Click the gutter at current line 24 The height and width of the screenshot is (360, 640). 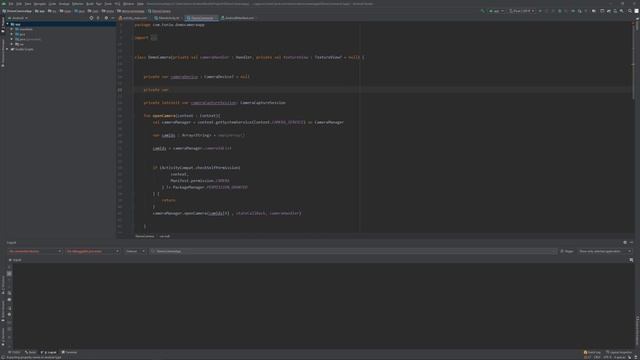[x=120, y=90]
